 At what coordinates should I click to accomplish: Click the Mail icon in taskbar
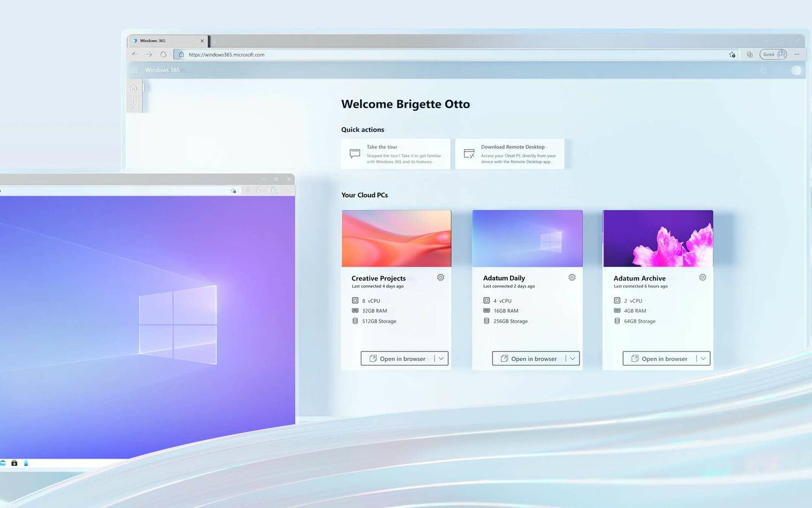click(3, 463)
